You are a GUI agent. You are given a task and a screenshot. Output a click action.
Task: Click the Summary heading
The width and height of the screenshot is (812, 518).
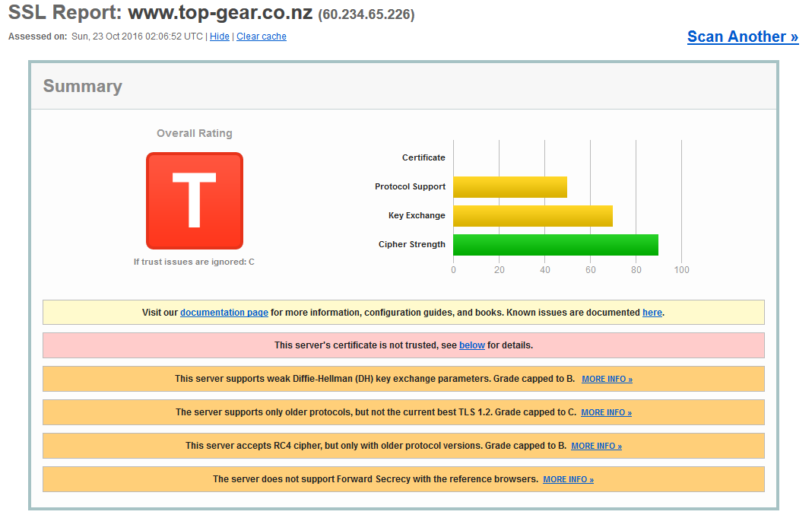tap(82, 86)
